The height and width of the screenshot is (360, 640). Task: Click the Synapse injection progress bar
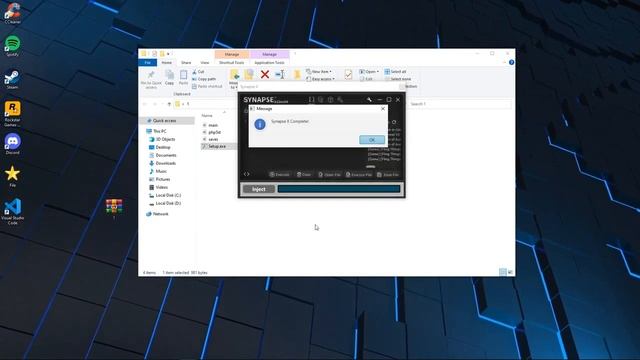point(339,189)
